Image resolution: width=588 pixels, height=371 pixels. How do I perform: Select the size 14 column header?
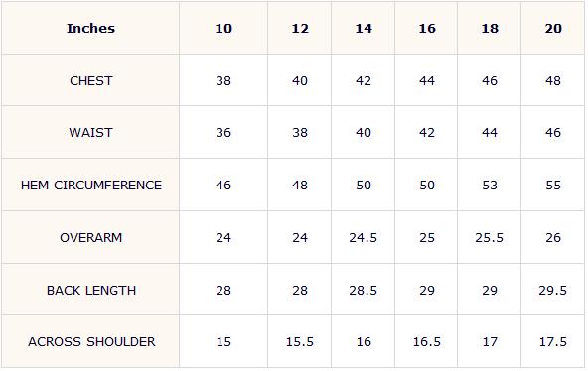[x=364, y=29]
